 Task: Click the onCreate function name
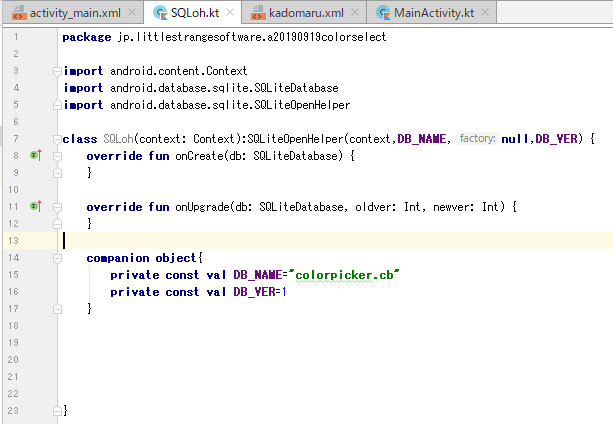click(x=199, y=156)
